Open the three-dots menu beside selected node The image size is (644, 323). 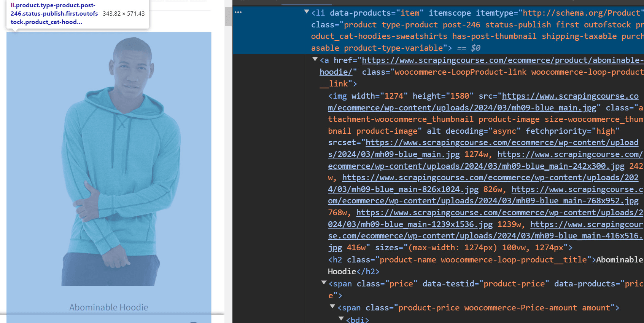click(x=238, y=12)
